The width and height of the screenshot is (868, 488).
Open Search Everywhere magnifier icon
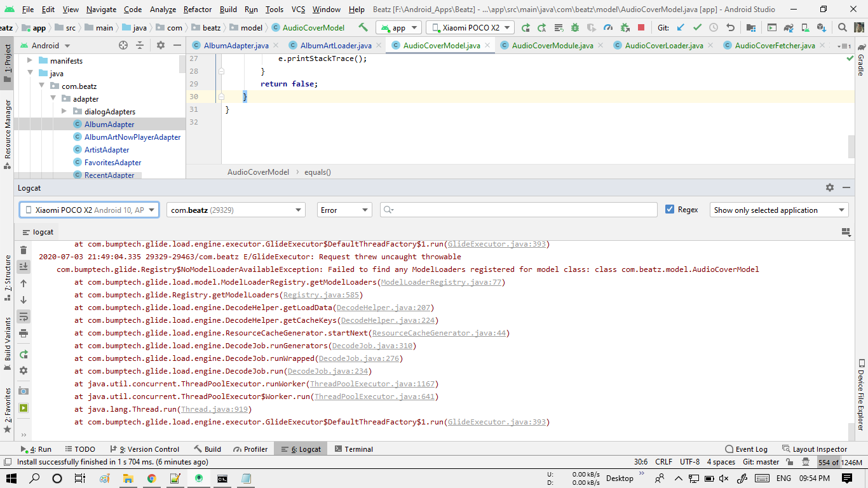click(x=843, y=27)
